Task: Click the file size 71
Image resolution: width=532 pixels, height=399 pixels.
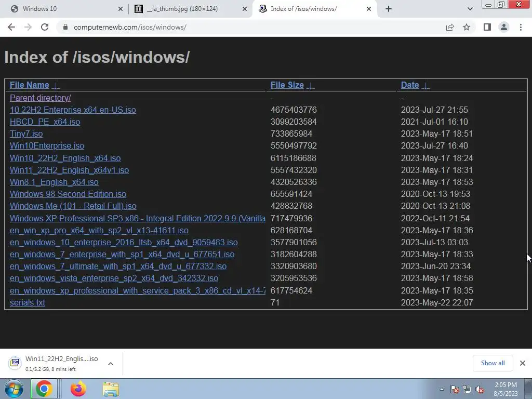Action: pyautogui.click(x=275, y=302)
